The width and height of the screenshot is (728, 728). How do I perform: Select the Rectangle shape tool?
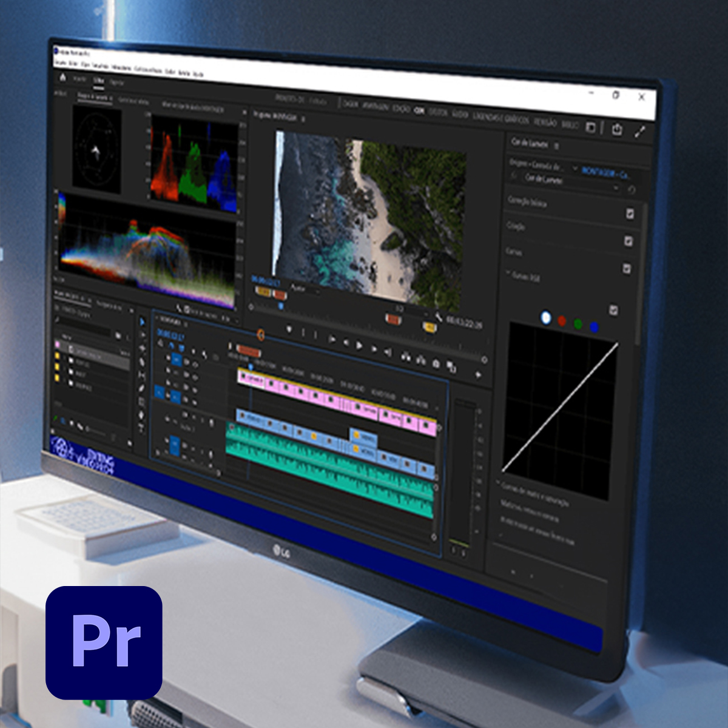(x=141, y=402)
